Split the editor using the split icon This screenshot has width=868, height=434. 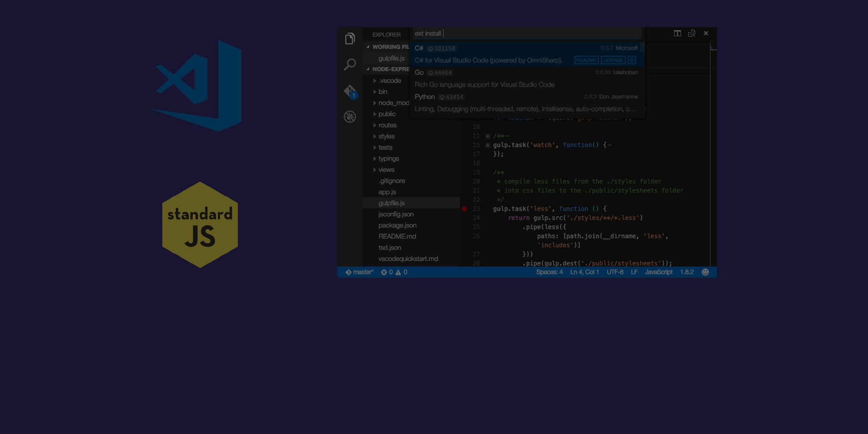(x=677, y=33)
